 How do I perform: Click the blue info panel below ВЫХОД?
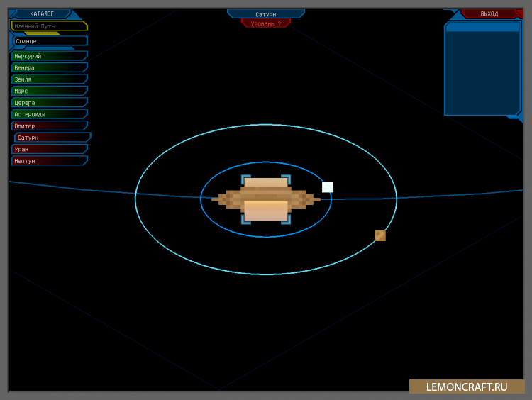tap(482, 71)
